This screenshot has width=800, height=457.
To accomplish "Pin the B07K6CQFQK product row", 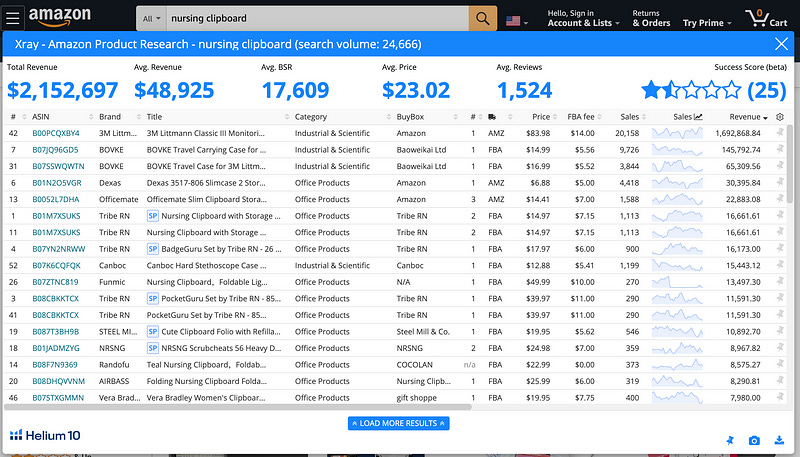I will point(780,265).
